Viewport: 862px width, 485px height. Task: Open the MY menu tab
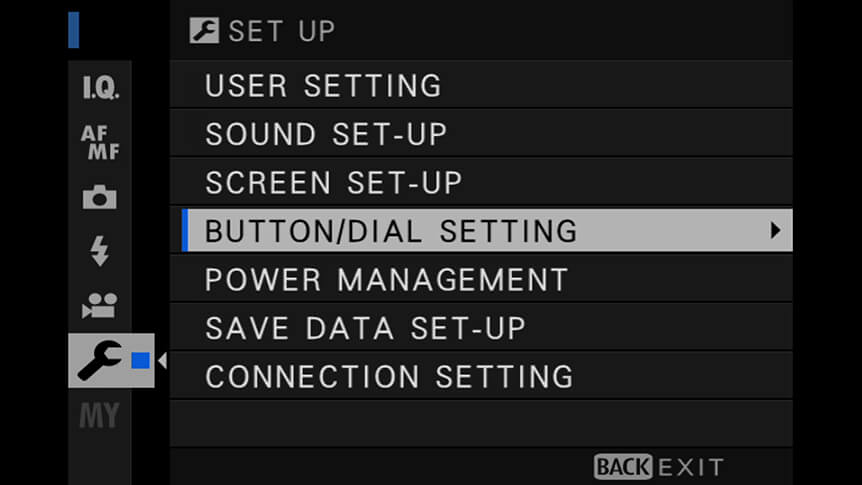[99, 414]
